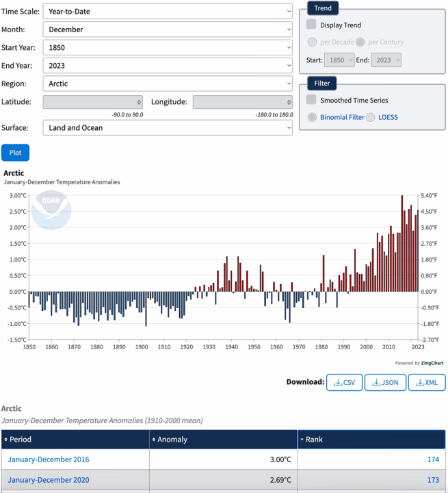Viewport: 448px width, 493px height.
Task: Click the Latitude input field
Action: tap(93, 102)
